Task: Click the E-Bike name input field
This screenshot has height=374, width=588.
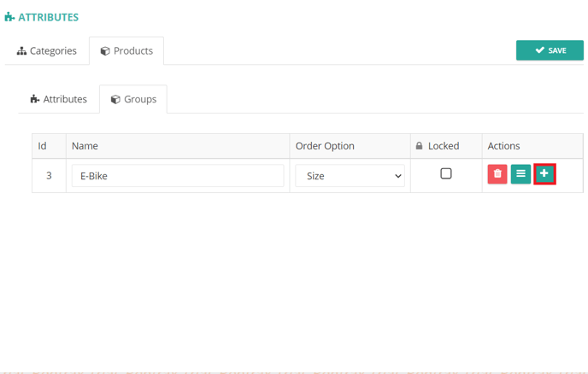Action: coord(178,176)
